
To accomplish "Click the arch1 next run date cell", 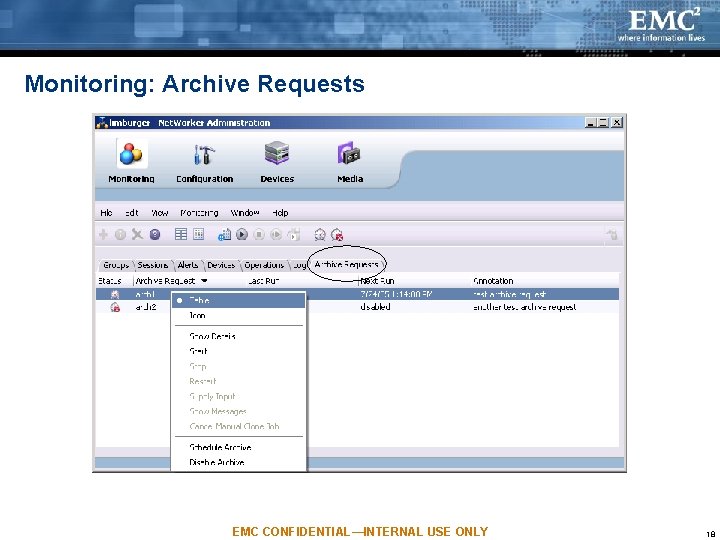I will click(x=396, y=294).
